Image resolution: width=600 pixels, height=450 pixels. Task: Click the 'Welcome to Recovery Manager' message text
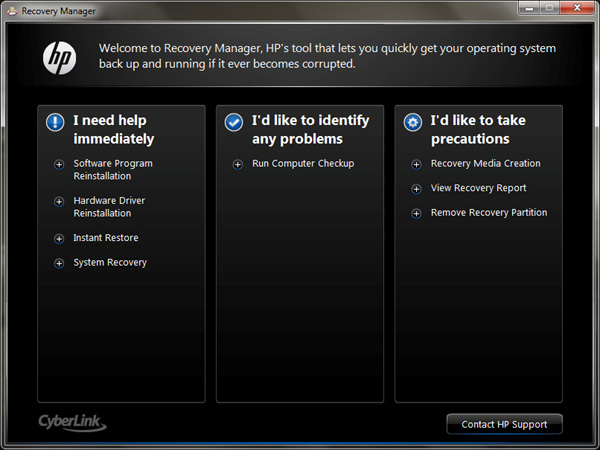click(327, 56)
